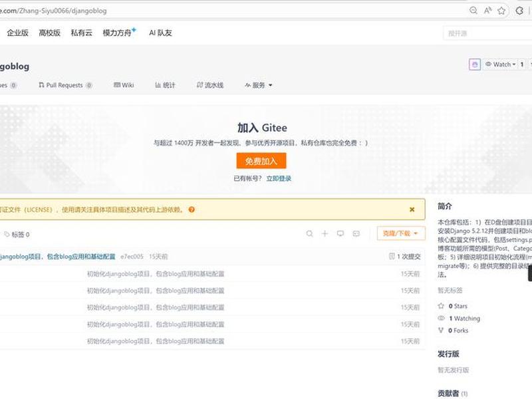Click the icon just left of 克隆/下载
Image resolution: width=532 pixels, height=399 pixels.
(x=356, y=233)
